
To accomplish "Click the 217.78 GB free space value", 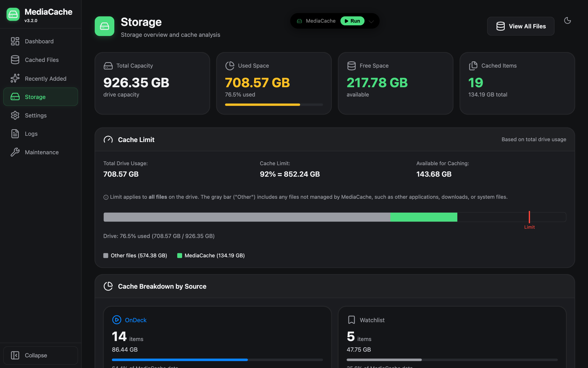I will tap(377, 83).
